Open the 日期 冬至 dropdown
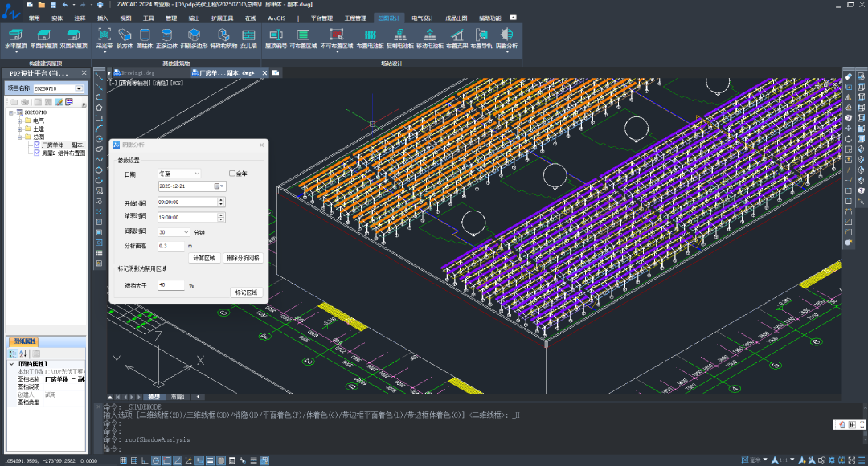 [x=178, y=173]
